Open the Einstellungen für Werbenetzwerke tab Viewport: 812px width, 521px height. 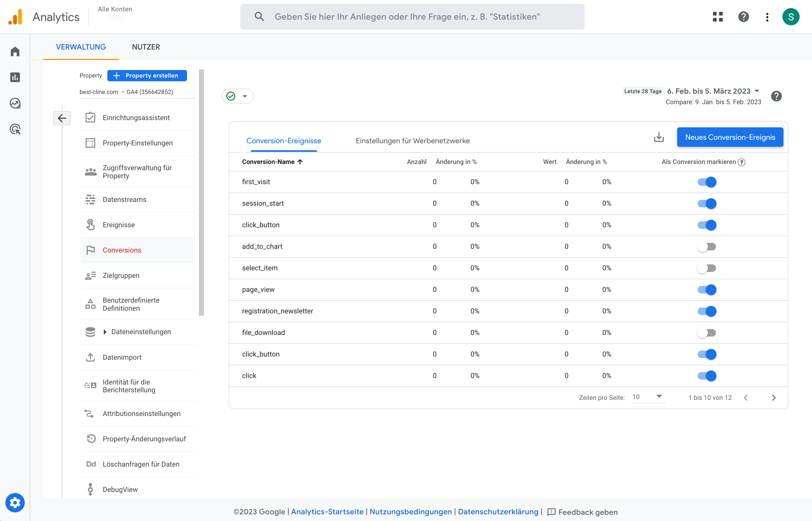click(x=412, y=141)
